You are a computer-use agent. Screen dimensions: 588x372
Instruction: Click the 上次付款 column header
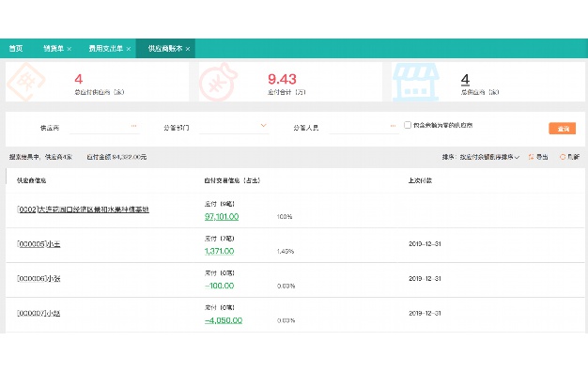(420, 180)
